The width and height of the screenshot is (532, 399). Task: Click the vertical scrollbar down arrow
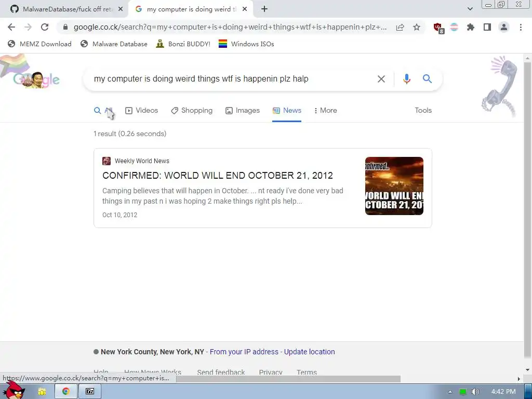pyautogui.click(x=528, y=370)
